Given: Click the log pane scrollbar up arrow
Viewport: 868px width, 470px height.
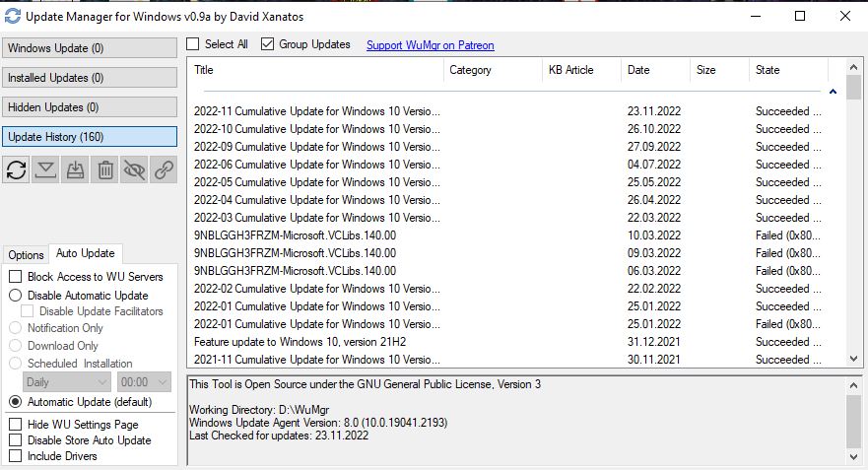Looking at the screenshot, I should (853, 385).
